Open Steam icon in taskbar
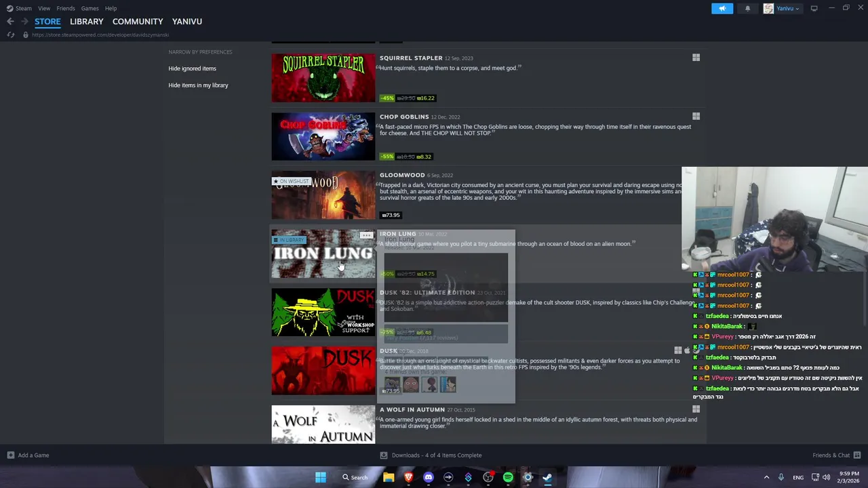 (547, 477)
